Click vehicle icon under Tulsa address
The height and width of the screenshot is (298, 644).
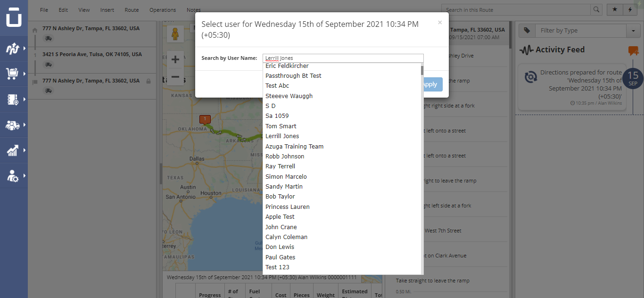[48, 64]
